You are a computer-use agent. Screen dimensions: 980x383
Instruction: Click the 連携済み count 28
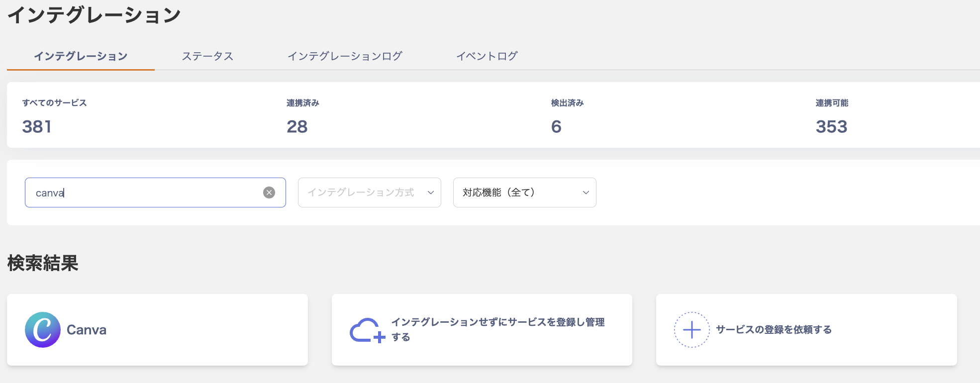tap(297, 127)
